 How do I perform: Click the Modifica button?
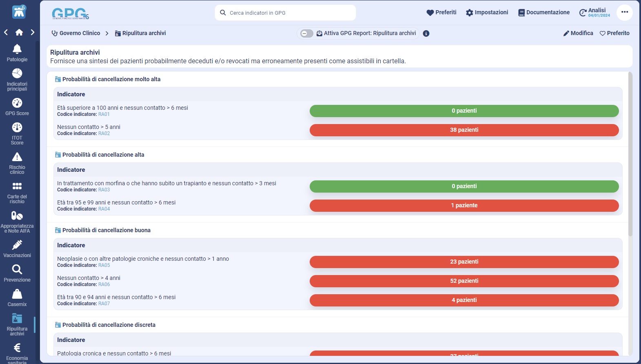(x=578, y=33)
